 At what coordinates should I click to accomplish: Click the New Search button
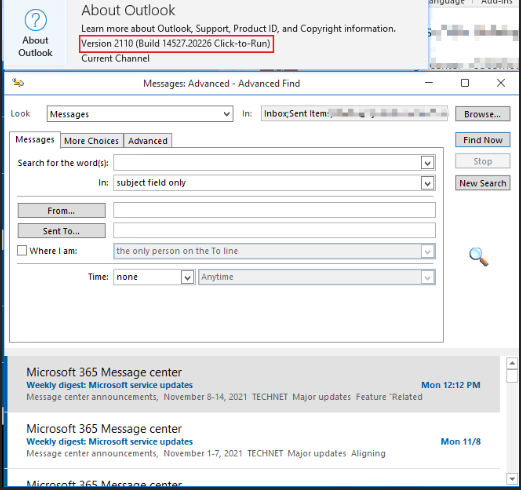click(483, 183)
